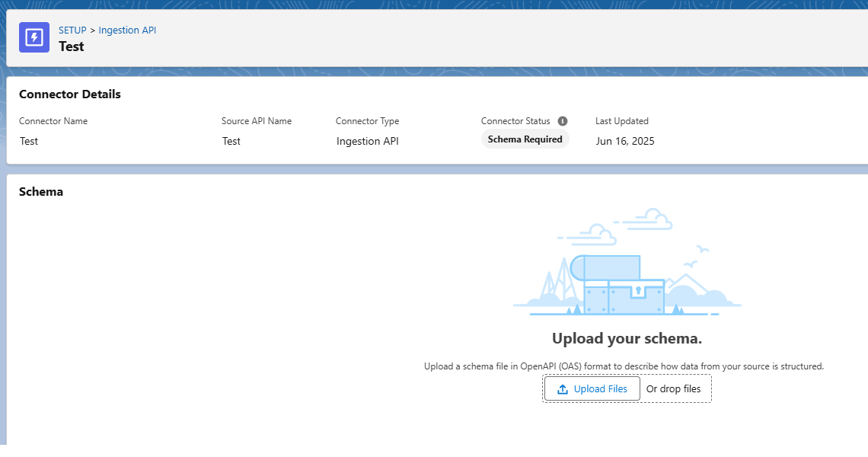
Task: Click the Schema Required status badge
Action: coord(525,139)
